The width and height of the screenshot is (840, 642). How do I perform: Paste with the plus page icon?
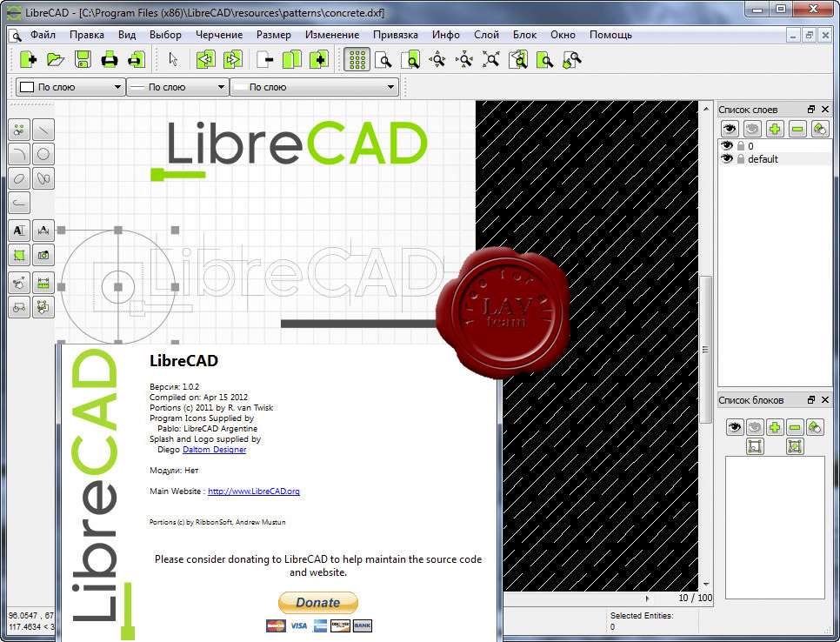319,59
